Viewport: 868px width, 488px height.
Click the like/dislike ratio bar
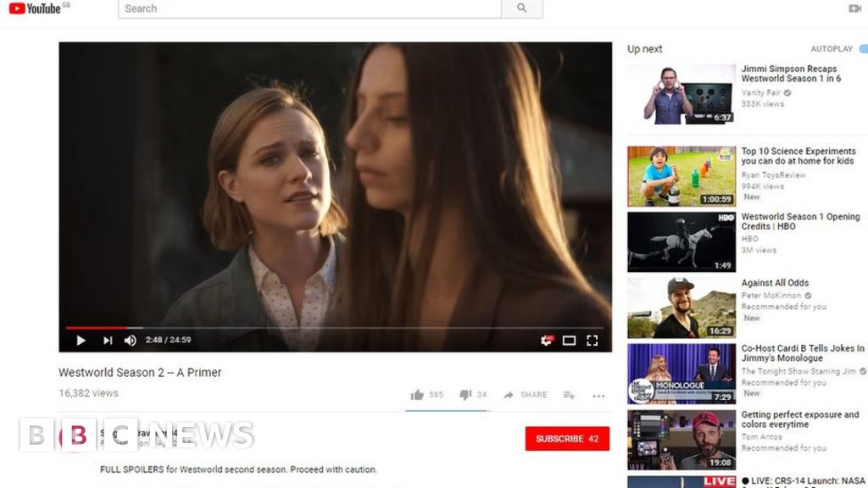(446, 411)
